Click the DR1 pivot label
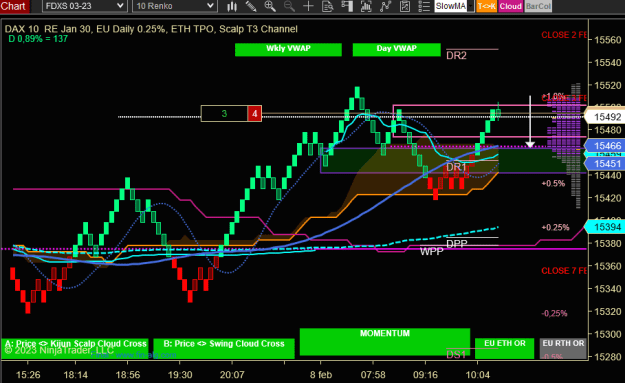The image size is (625, 383). tap(456, 167)
